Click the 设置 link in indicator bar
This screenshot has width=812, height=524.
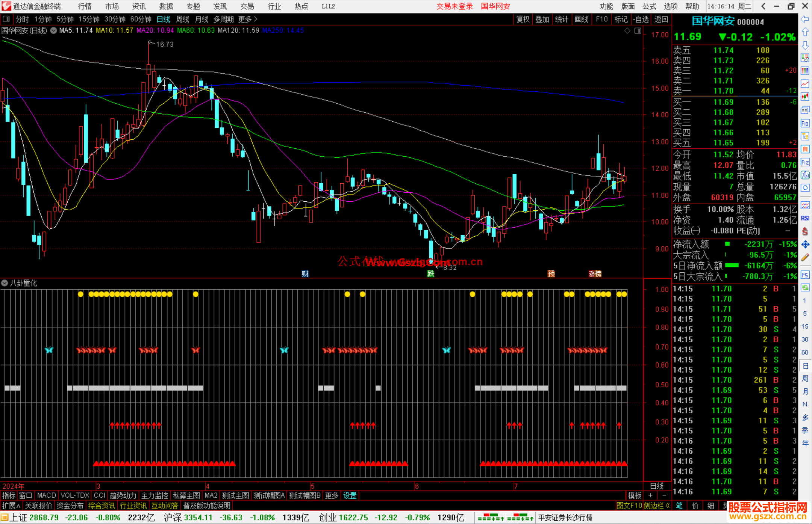[x=350, y=495]
